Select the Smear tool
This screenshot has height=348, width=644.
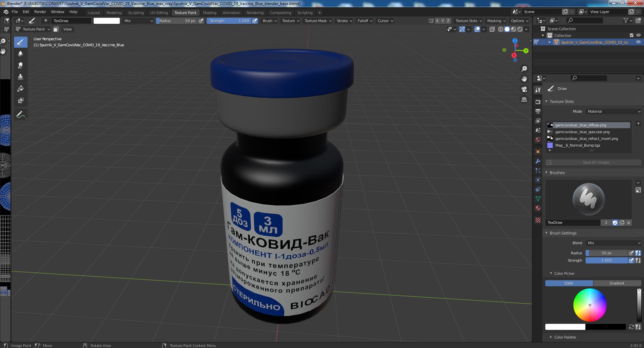point(20,65)
